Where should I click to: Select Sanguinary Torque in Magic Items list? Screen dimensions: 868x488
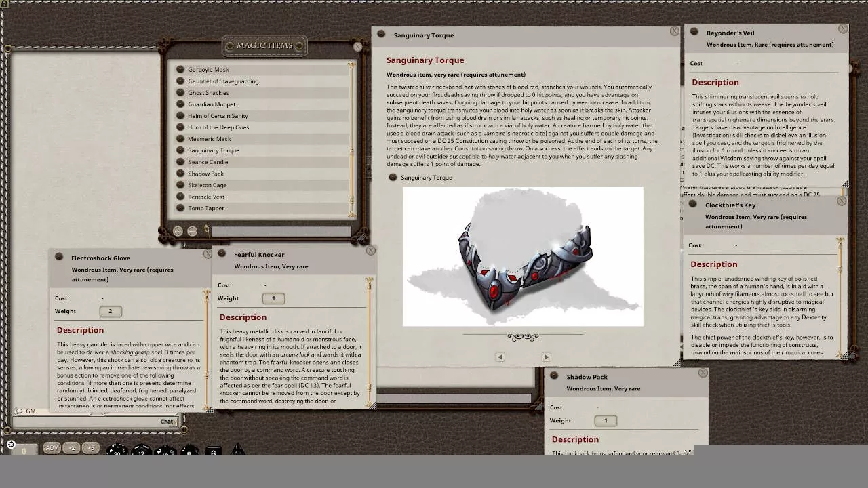261,150
